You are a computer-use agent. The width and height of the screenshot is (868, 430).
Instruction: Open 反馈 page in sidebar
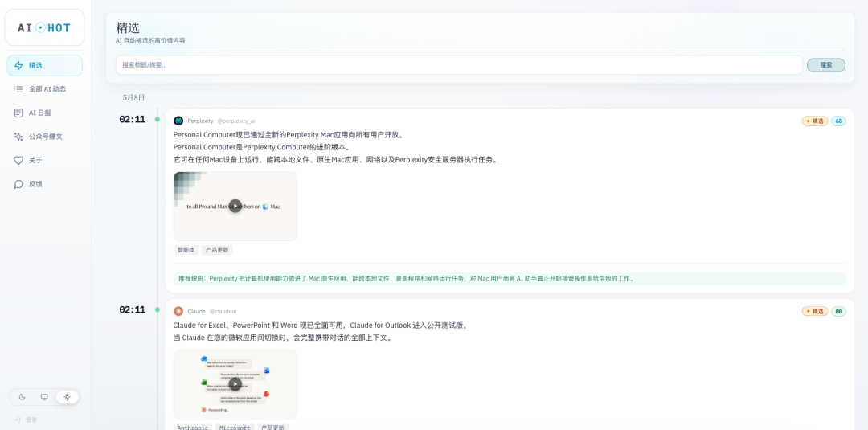44,184
